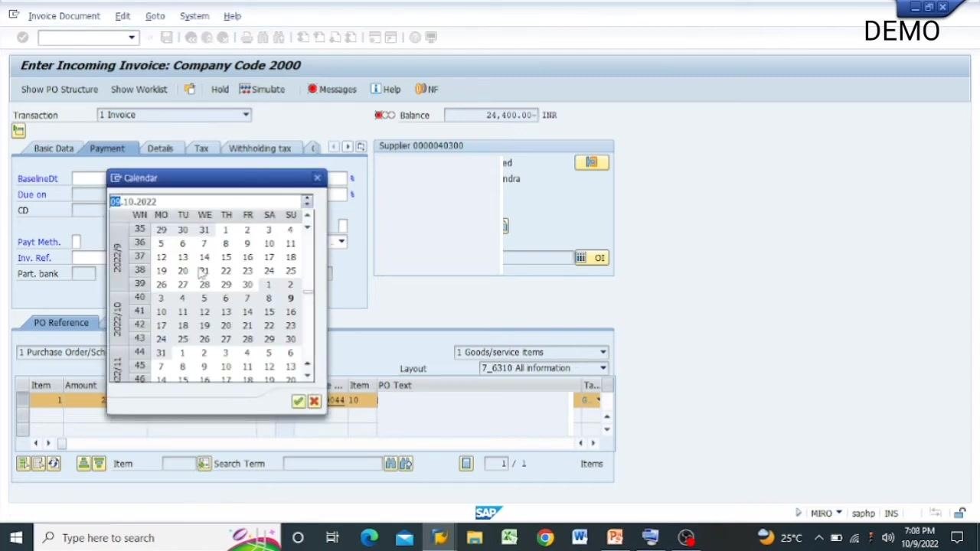The width and height of the screenshot is (980, 551).
Task: Expand the command field dropdown arrow
Action: pos(132,37)
